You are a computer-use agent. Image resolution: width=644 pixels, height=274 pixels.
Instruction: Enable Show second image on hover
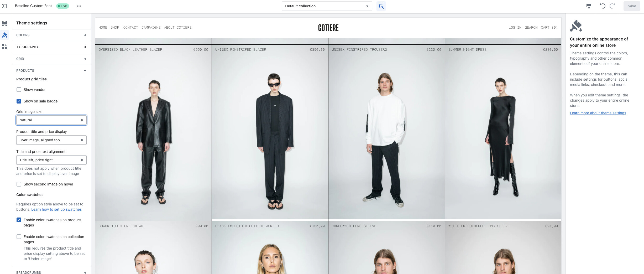(19, 184)
